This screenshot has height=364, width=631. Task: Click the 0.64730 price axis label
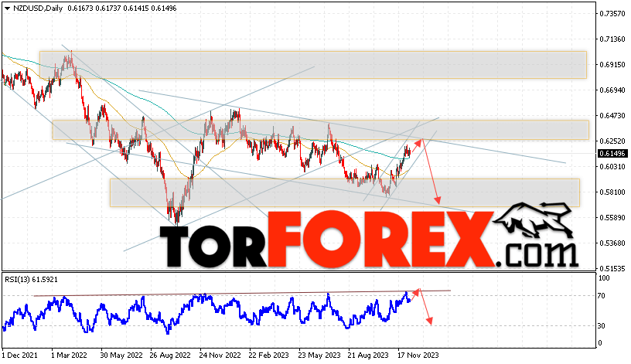(x=612, y=115)
